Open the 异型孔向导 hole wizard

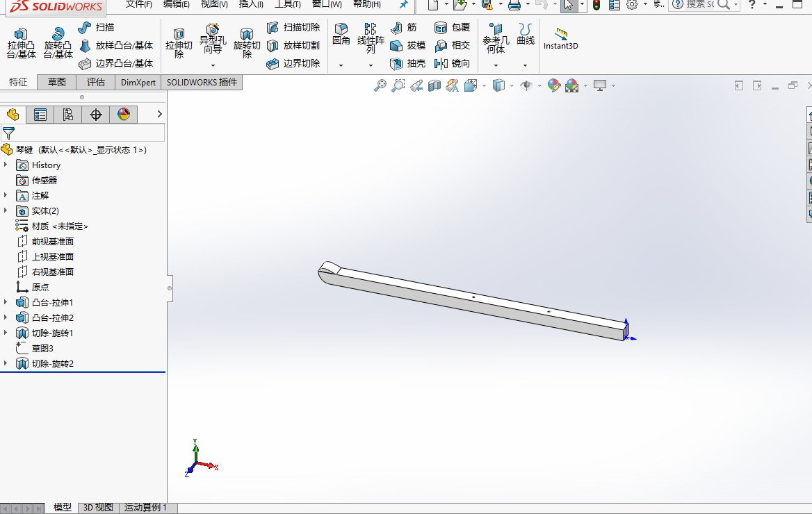(x=213, y=40)
